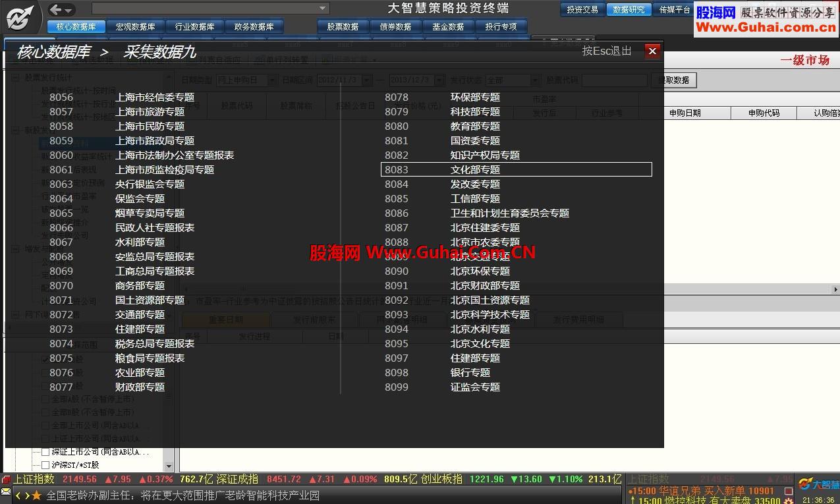Select 8072 交通部专题
Screen dimensions: 840x504
tap(107, 314)
